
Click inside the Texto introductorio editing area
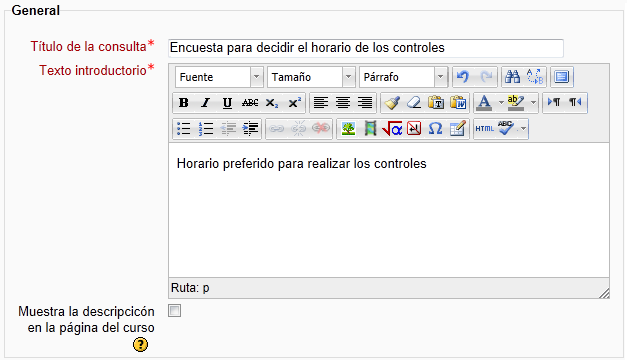pos(389,210)
